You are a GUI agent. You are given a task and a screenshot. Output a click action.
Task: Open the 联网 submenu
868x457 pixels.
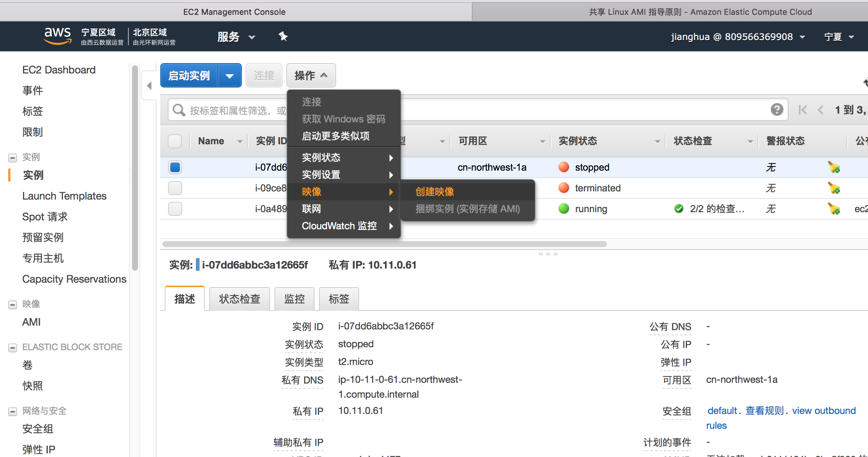(343, 209)
